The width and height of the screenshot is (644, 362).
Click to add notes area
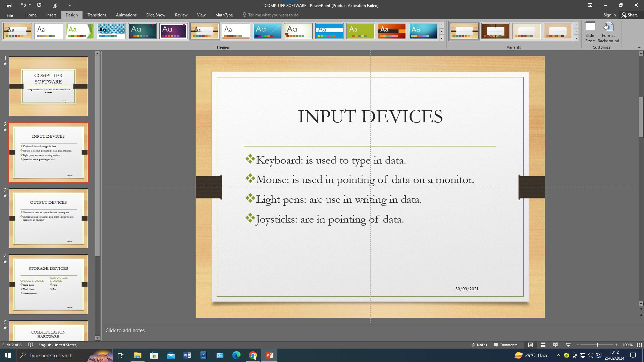click(371, 330)
